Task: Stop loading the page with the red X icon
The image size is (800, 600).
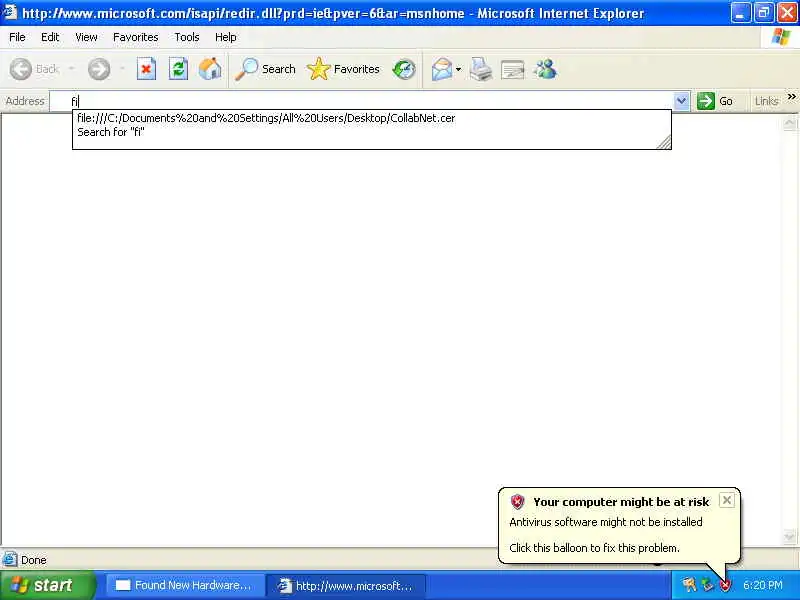Action: [146, 69]
